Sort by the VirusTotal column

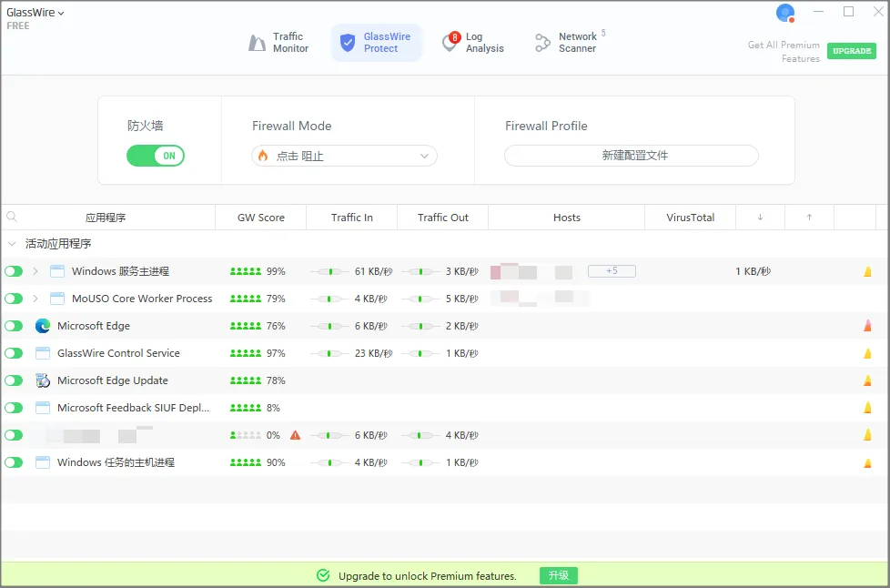[x=690, y=218]
